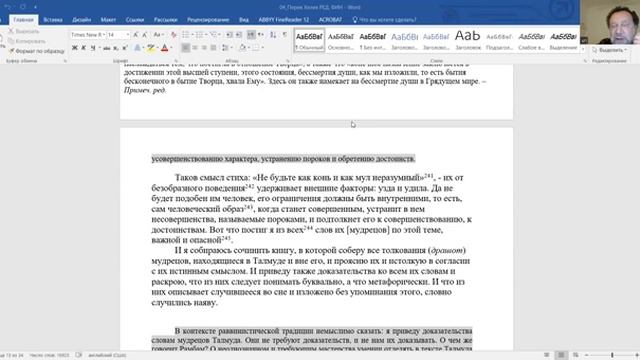Center-align the text

pos(195,48)
